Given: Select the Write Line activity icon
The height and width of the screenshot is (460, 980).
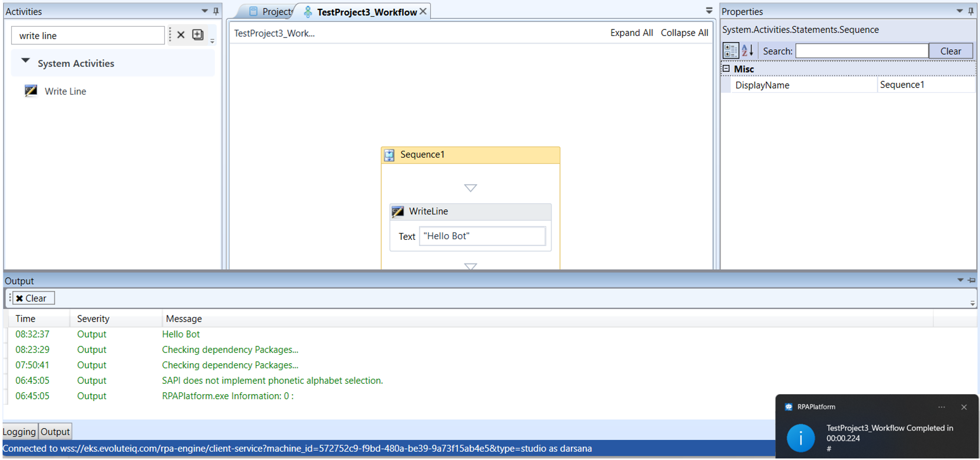Looking at the screenshot, I should click(x=31, y=91).
